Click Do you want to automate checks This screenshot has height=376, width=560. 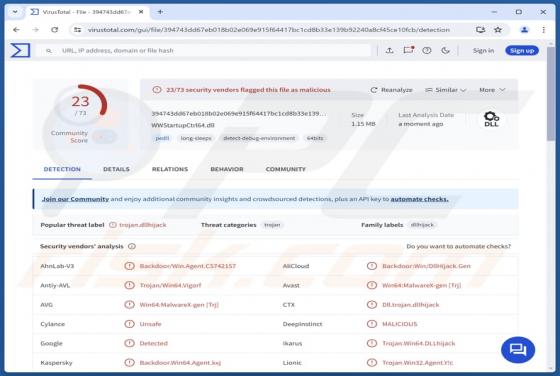pos(459,246)
